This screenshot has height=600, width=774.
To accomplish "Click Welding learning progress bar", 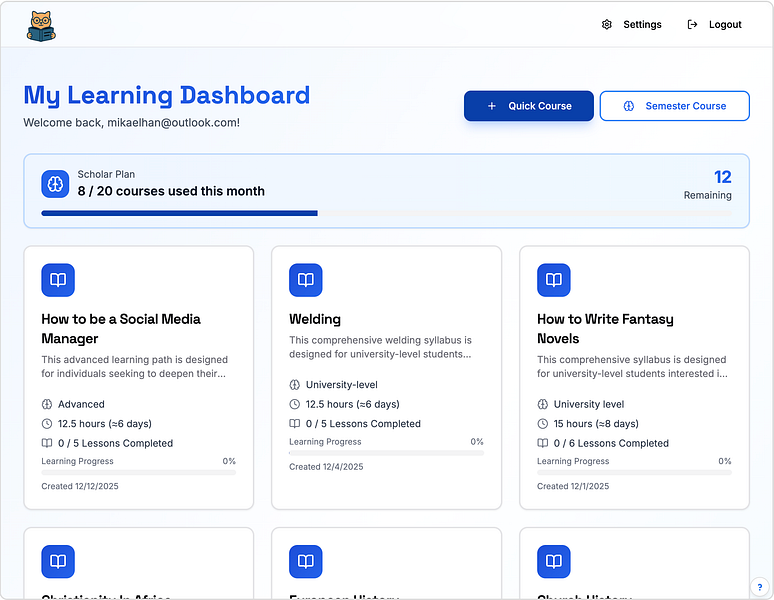I will [x=387, y=452].
